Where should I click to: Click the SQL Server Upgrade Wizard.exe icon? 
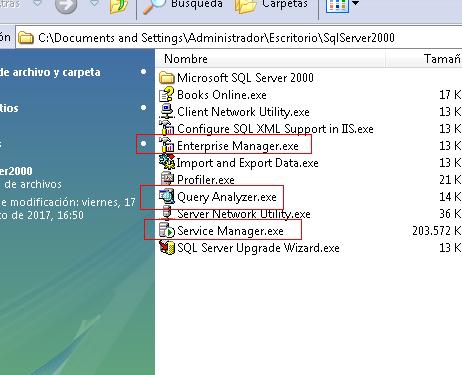point(167,247)
